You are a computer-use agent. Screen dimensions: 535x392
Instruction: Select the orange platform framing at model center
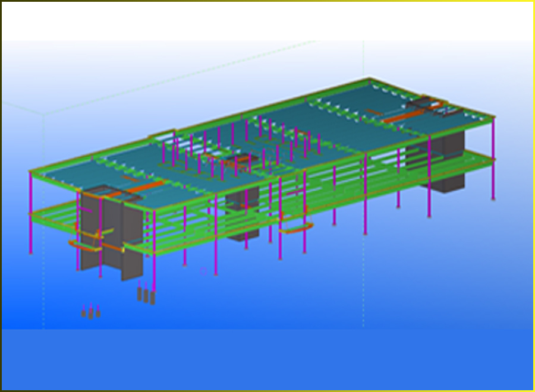241,160
